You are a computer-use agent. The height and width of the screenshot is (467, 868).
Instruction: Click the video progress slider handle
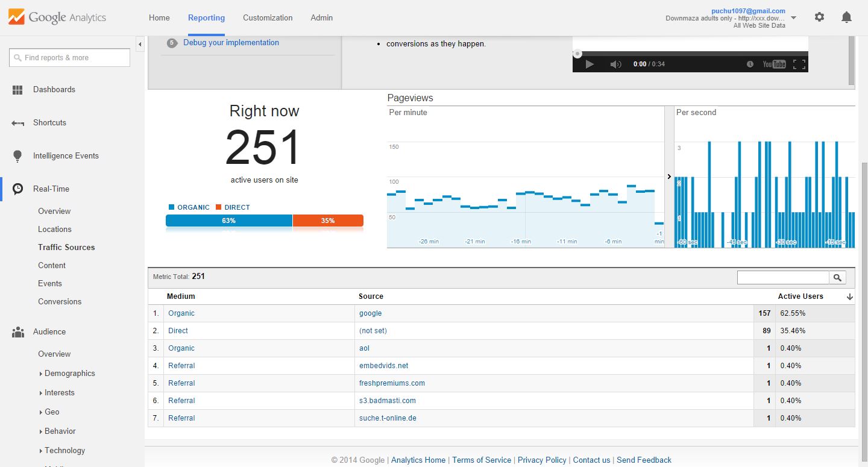pos(577,54)
